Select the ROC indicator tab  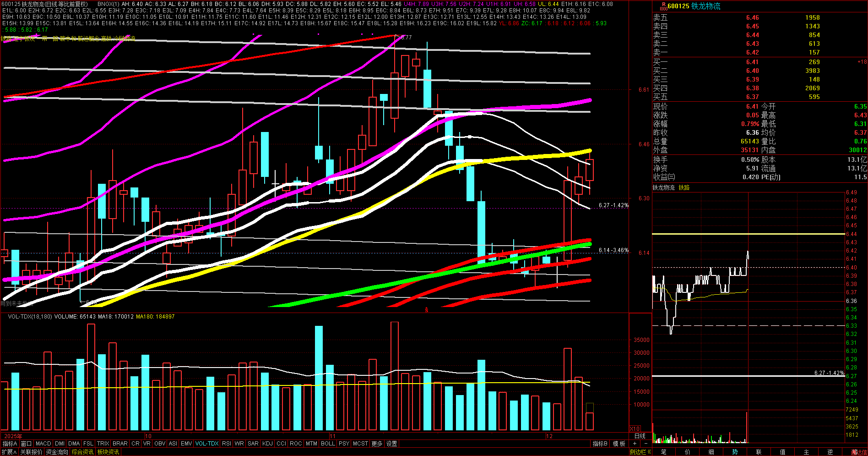point(296,444)
